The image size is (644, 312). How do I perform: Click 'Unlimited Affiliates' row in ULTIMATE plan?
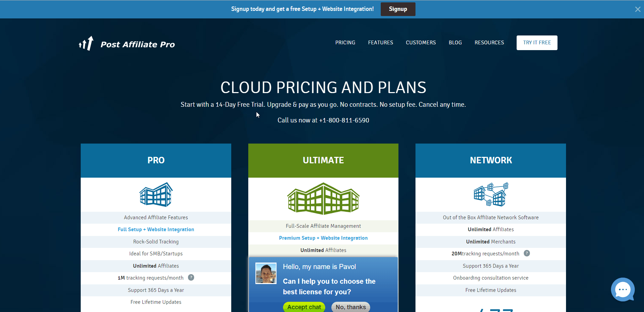pyautogui.click(x=323, y=250)
